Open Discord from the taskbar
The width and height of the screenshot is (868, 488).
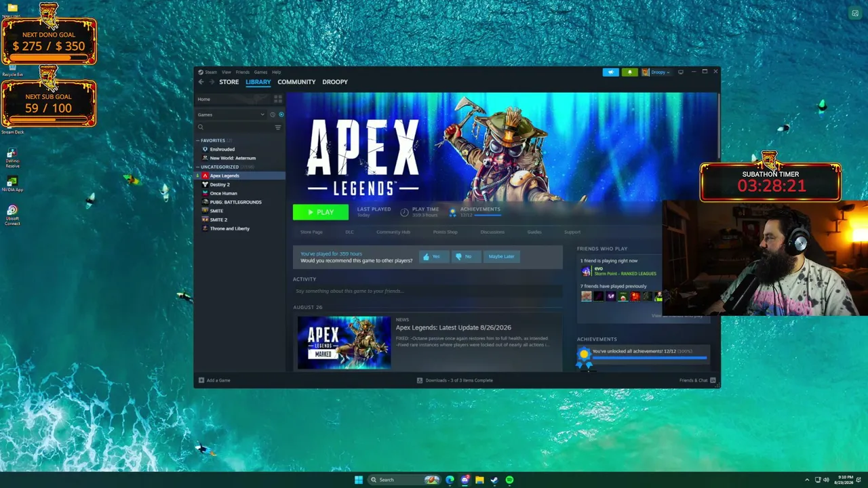click(465, 480)
